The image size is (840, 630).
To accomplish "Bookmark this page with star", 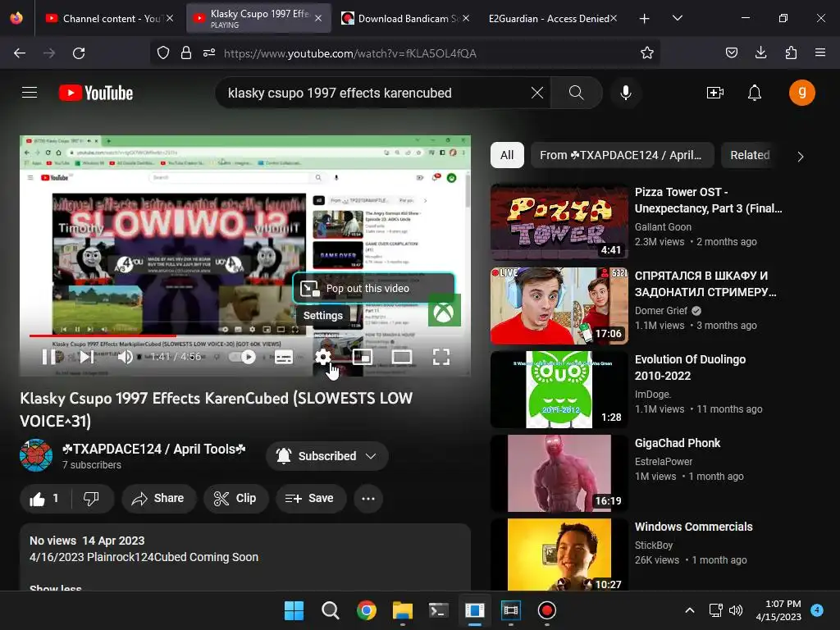I will pyautogui.click(x=646, y=53).
